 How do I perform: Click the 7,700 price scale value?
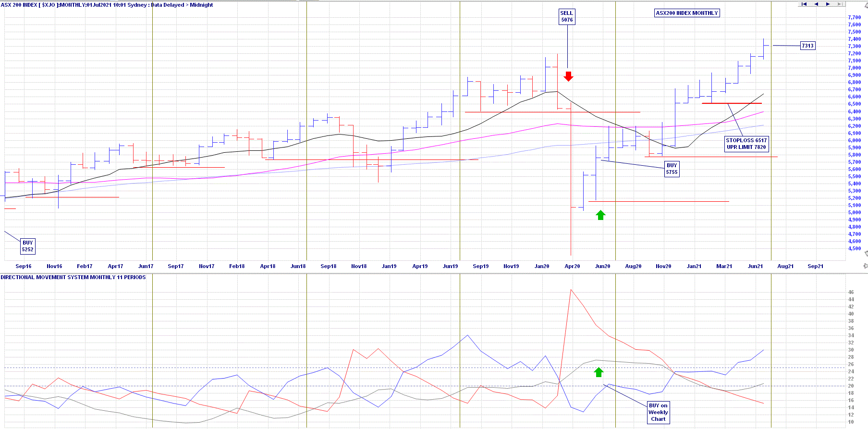tap(855, 17)
